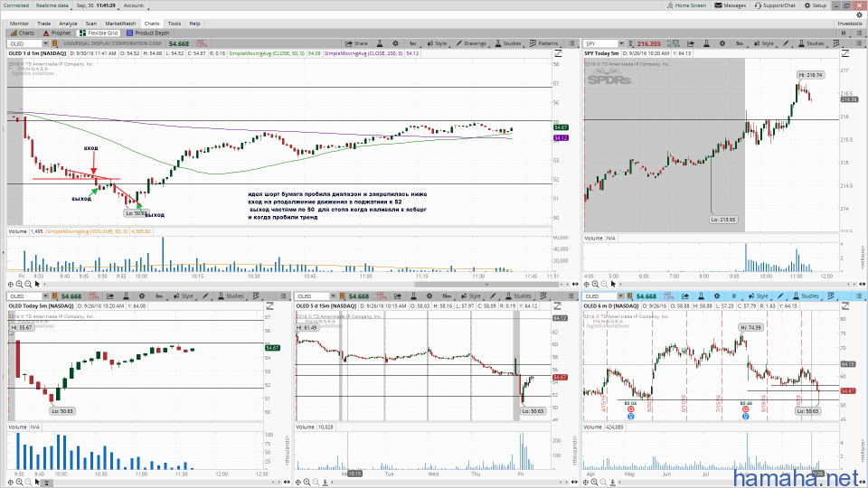This screenshot has width=868, height=488.
Task: Click share icon in SPY chart toolbar
Action: click(691, 43)
